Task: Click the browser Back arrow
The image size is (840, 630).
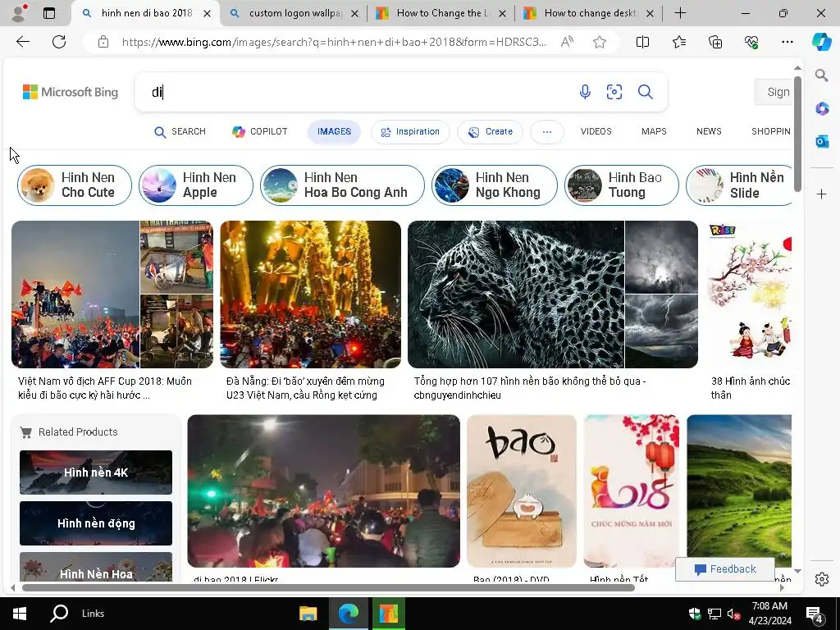Action: pos(22,42)
